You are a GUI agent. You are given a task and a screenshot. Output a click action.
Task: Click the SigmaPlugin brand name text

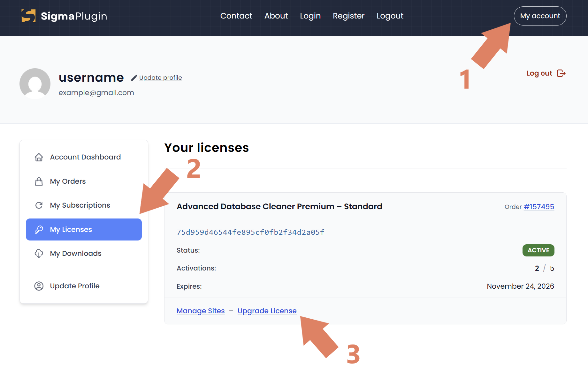pyautogui.click(x=74, y=16)
